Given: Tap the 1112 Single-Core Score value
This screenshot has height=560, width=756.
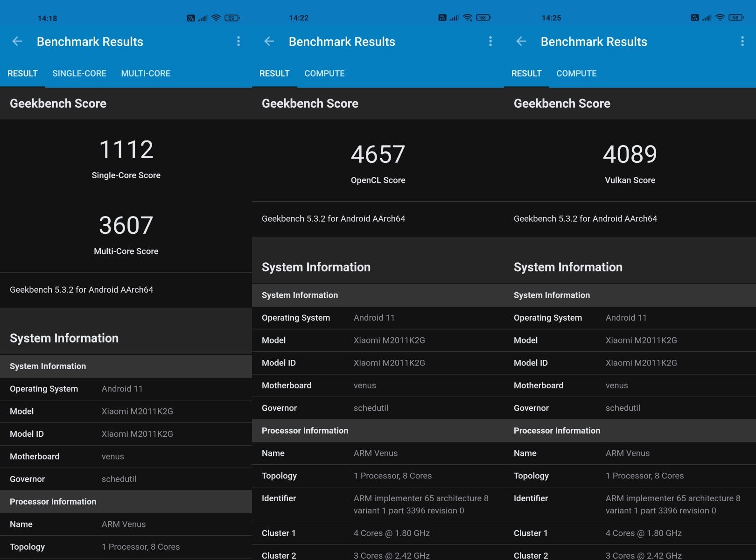Looking at the screenshot, I should 126,150.
